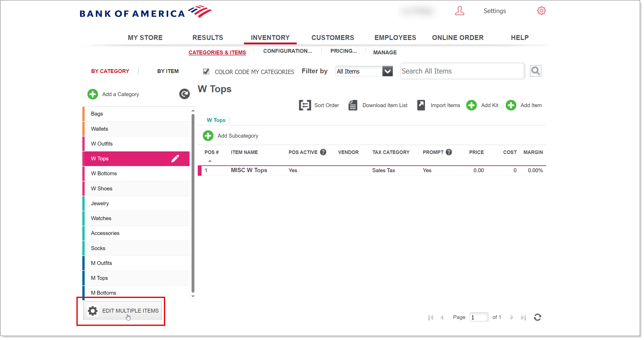Sort by POS # column ascending arrow
The height and width of the screenshot is (340, 644).
point(210,161)
